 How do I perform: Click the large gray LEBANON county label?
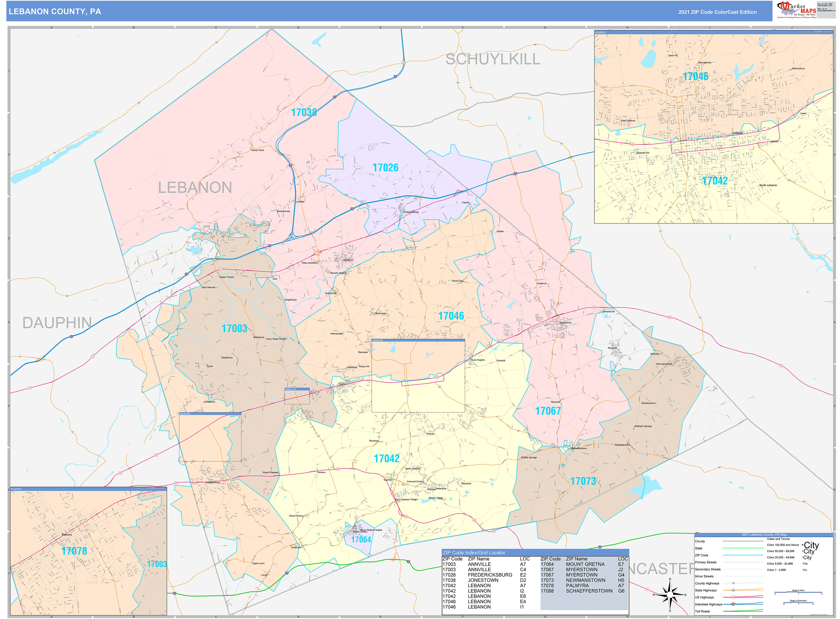195,187
